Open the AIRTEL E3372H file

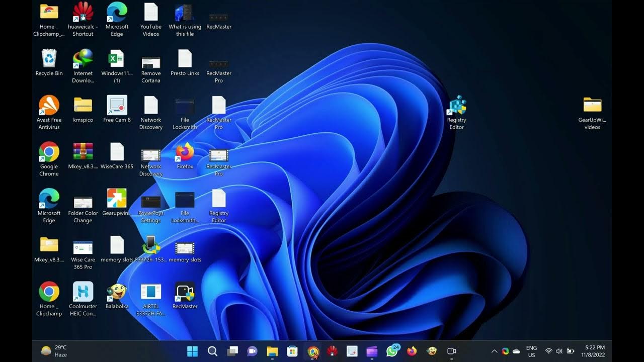(x=151, y=300)
